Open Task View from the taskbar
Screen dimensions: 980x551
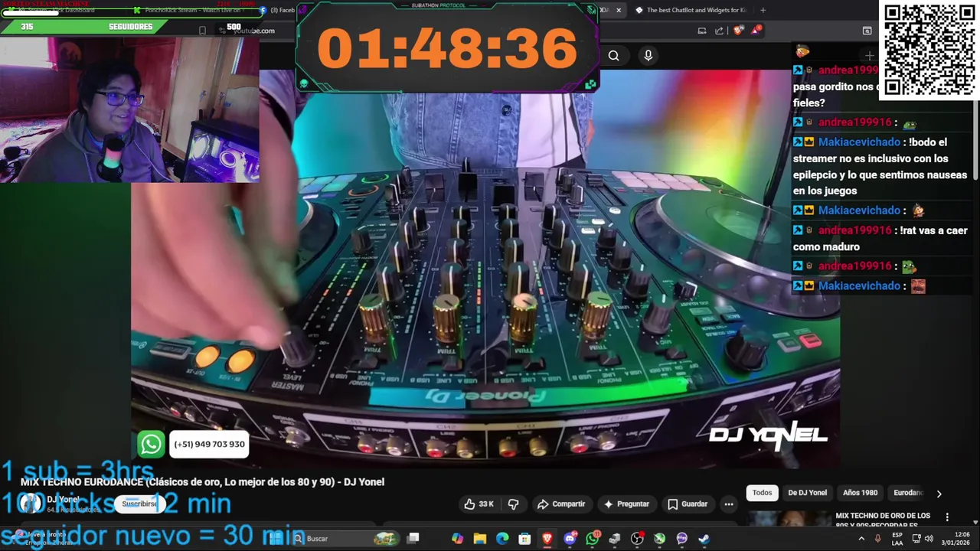[412, 539]
